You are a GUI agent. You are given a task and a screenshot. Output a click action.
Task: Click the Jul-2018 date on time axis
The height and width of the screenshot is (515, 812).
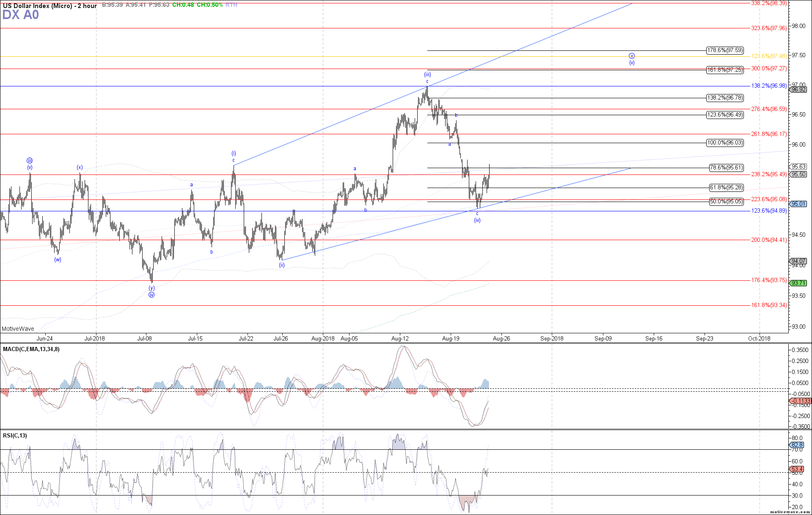pos(94,338)
